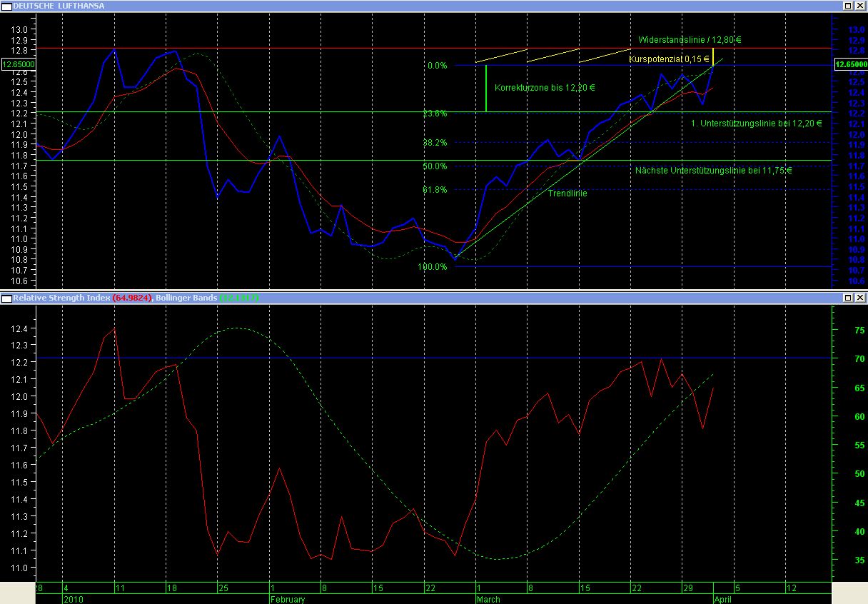The width and height of the screenshot is (868, 604).
Task: Click the 2010 year label on date axis
Action: [73, 600]
